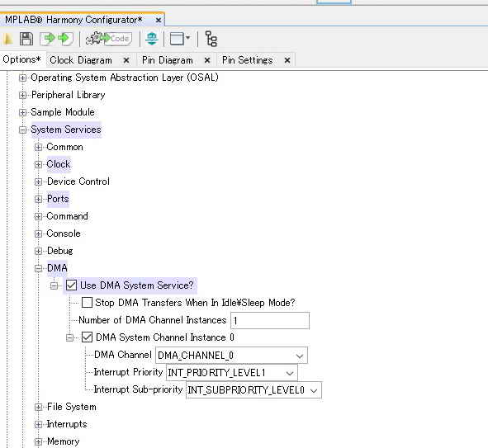The height and width of the screenshot is (448, 488).
Task: Click the tree hierarchy view icon
Action: pos(211,39)
